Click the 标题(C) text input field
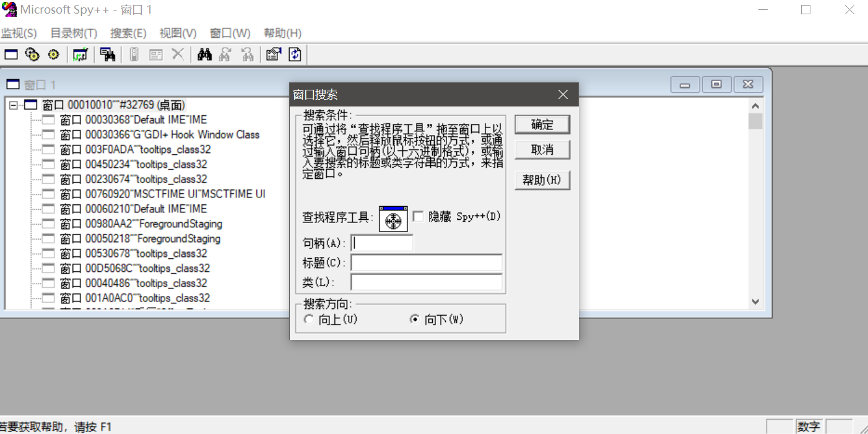868x434 pixels. (x=426, y=263)
